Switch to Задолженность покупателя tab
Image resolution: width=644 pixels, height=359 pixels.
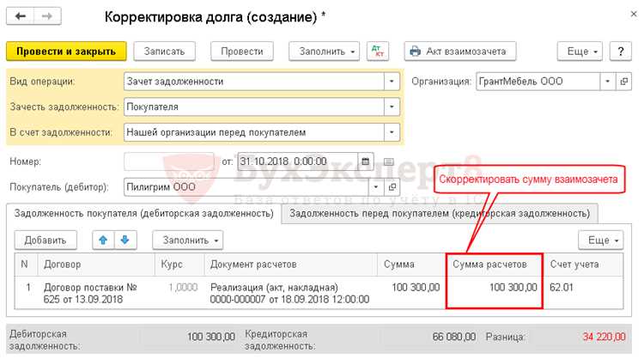tap(143, 214)
